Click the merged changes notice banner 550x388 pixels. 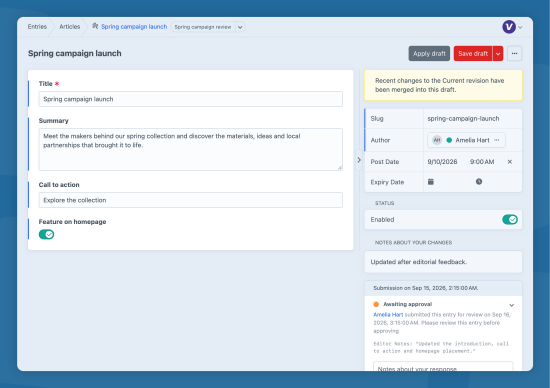pyautogui.click(x=443, y=85)
